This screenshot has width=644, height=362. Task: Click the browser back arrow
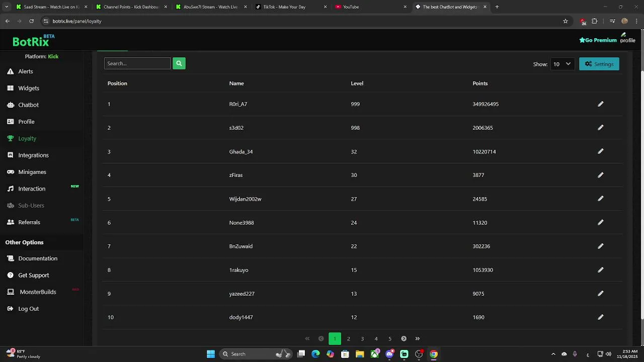point(8,21)
